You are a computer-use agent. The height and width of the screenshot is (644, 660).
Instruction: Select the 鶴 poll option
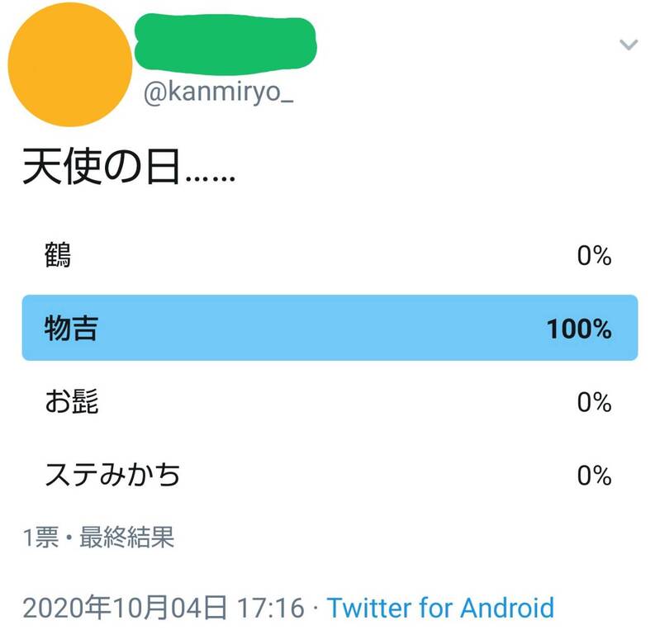click(x=58, y=256)
